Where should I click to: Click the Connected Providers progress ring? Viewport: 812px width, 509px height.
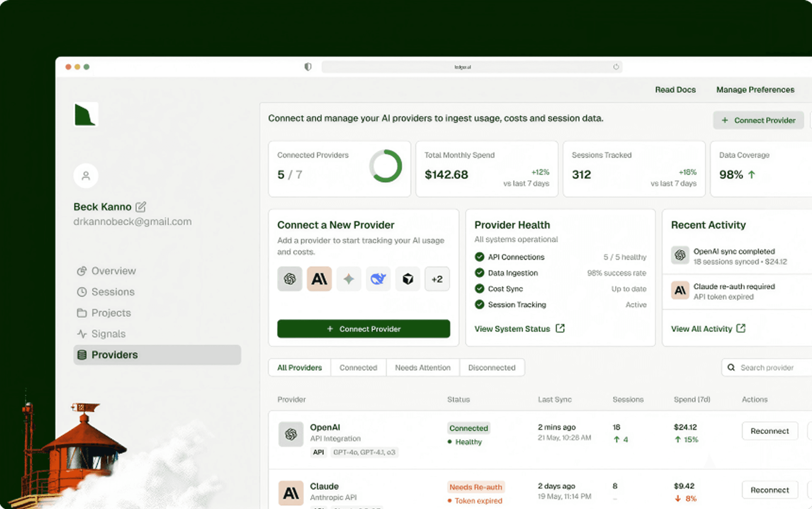(x=386, y=166)
